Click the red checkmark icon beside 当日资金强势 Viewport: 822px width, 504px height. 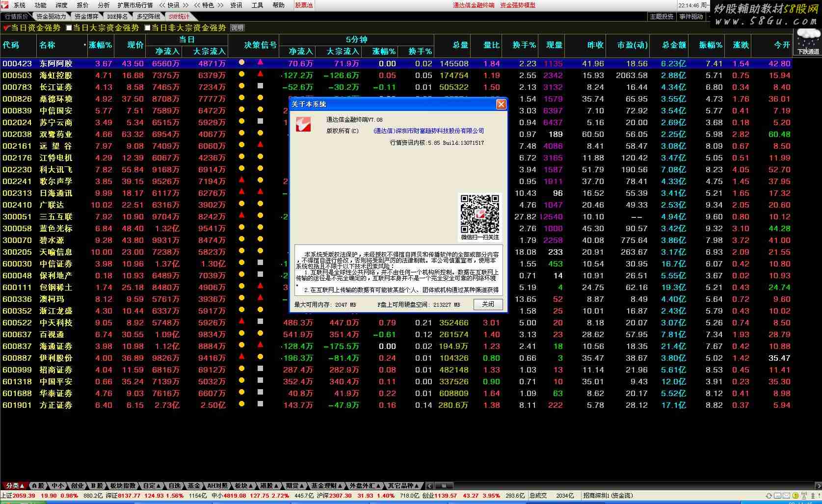tap(6, 28)
